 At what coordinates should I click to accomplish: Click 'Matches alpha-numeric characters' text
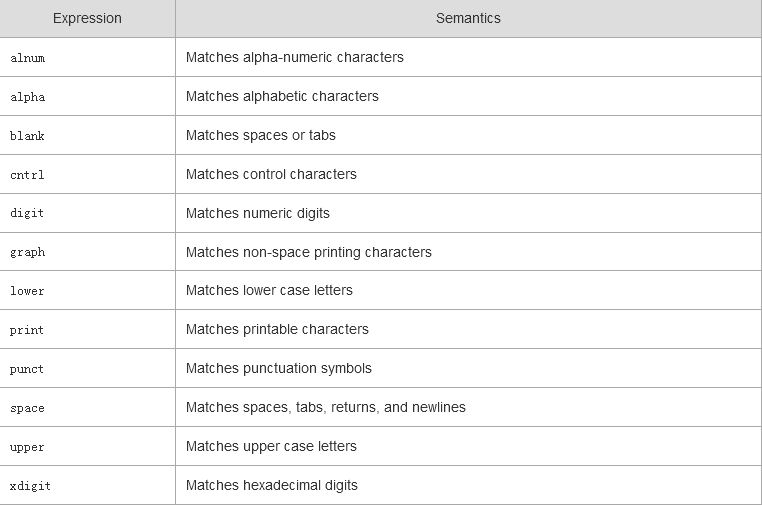295,58
